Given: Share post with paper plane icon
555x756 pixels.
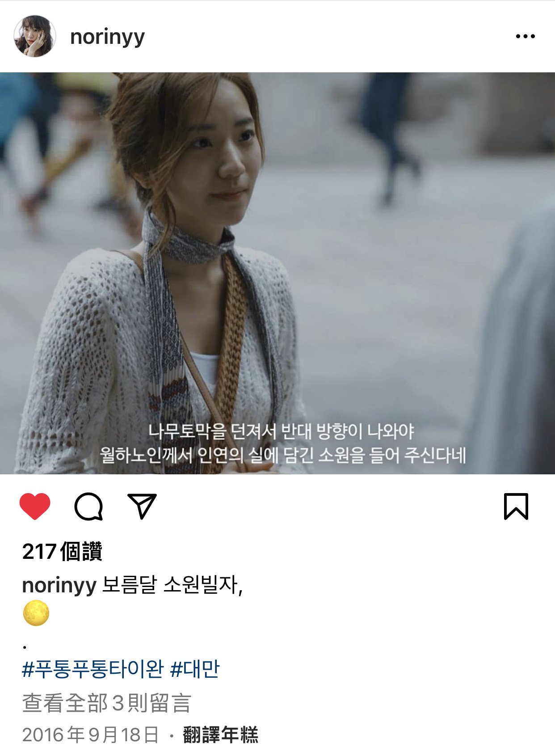Looking at the screenshot, I should click(x=142, y=506).
